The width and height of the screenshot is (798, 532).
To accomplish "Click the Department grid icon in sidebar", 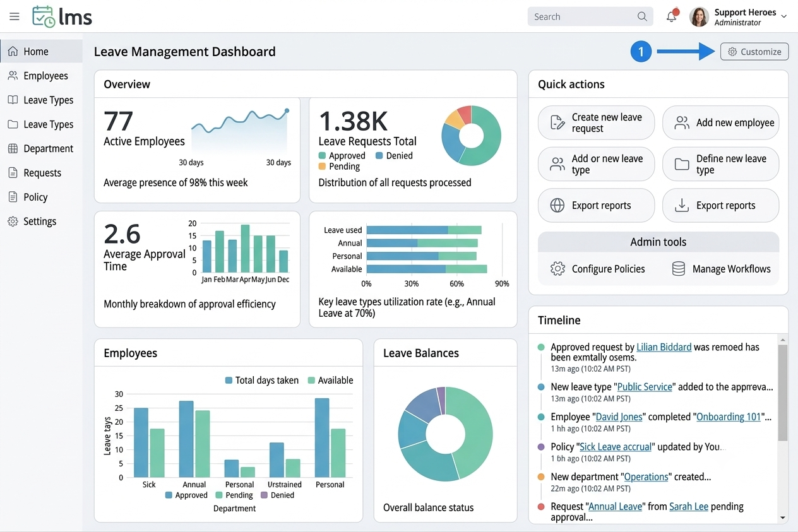I will point(13,149).
